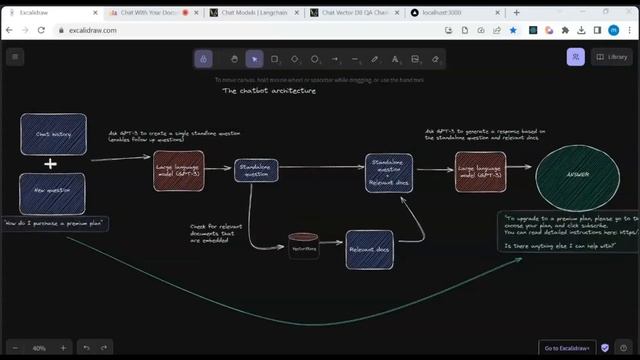The width and height of the screenshot is (640, 360).
Task: Select the Eraser tool
Action: 435,59
